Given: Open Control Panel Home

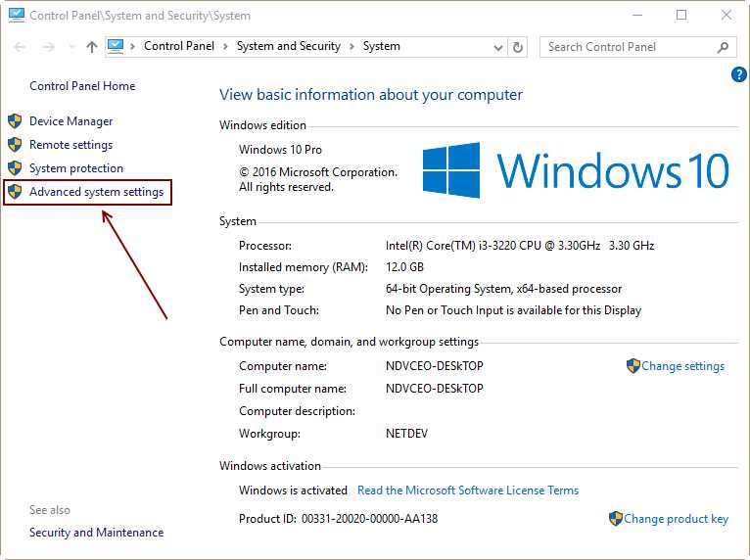Looking at the screenshot, I should pyautogui.click(x=82, y=86).
